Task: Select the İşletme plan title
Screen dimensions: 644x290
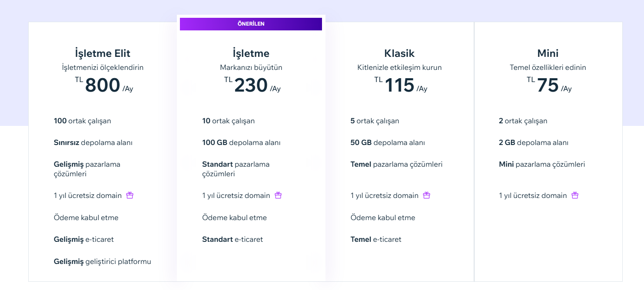Action: (x=251, y=53)
